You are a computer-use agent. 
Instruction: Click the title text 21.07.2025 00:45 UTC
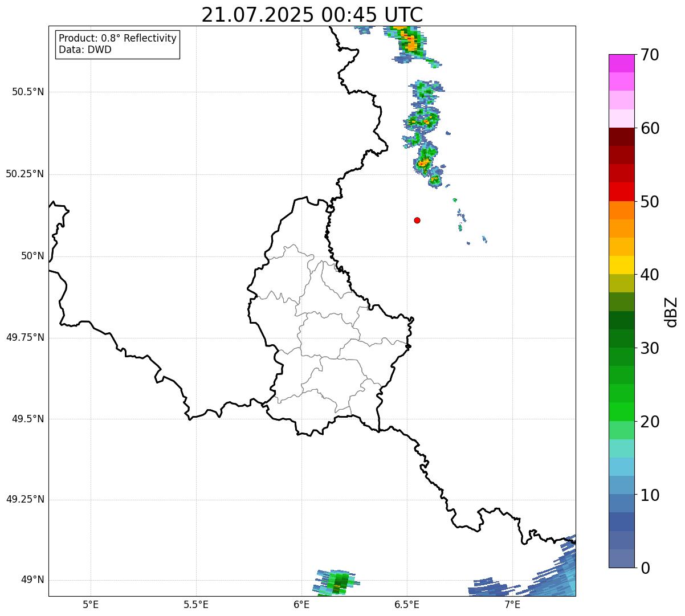click(312, 14)
